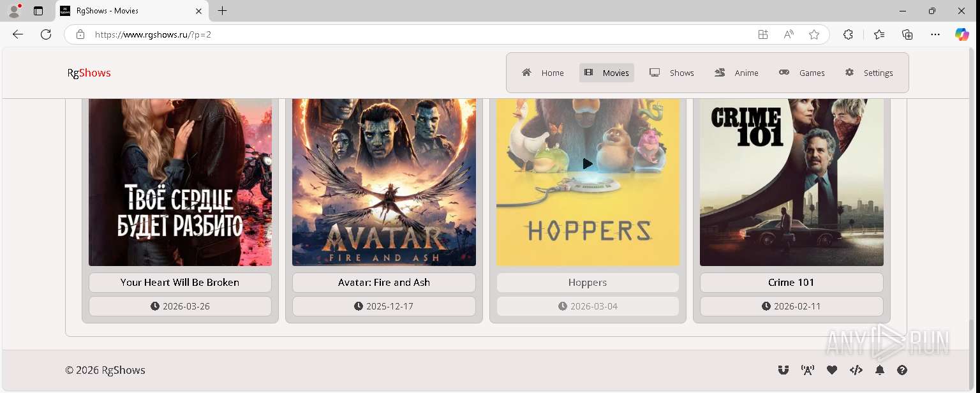Click the 2026-03-26 release date
Screen dimensions: 980x393
[180, 306]
